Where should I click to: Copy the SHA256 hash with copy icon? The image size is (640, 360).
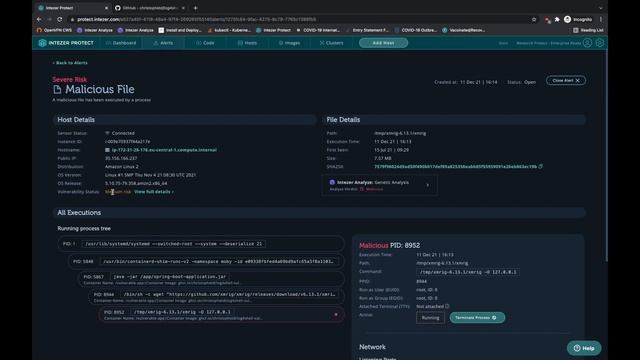coord(541,167)
